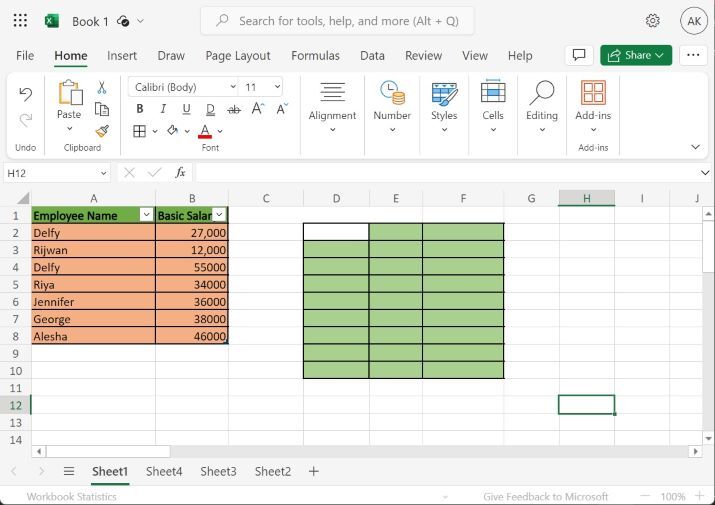
Task: Click the formula bar cancel X icon
Action: click(x=130, y=172)
